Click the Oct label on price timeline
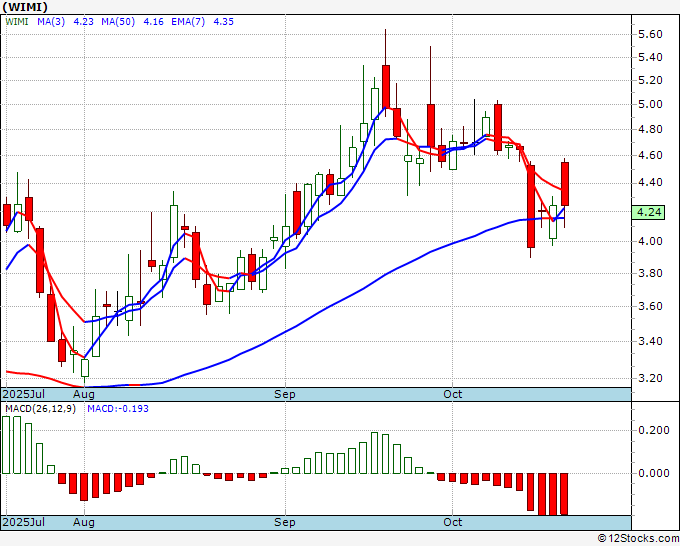The image size is (680, 546). coord(452,394)
